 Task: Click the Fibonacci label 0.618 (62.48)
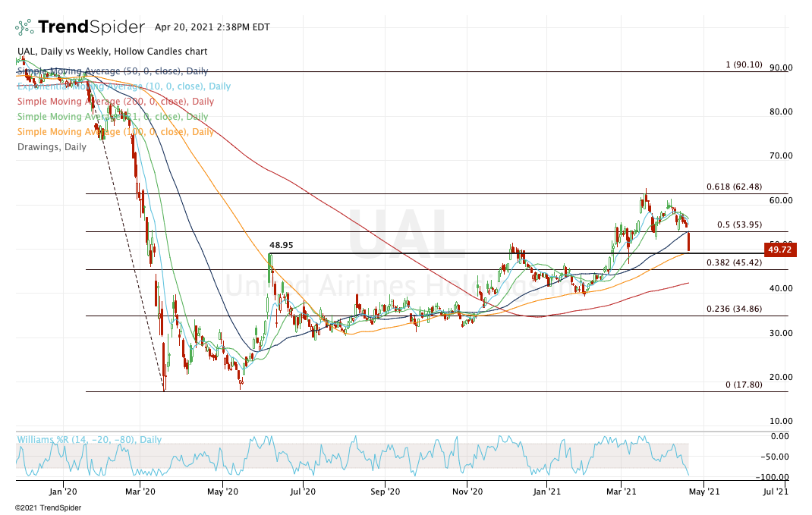point(735,187)
